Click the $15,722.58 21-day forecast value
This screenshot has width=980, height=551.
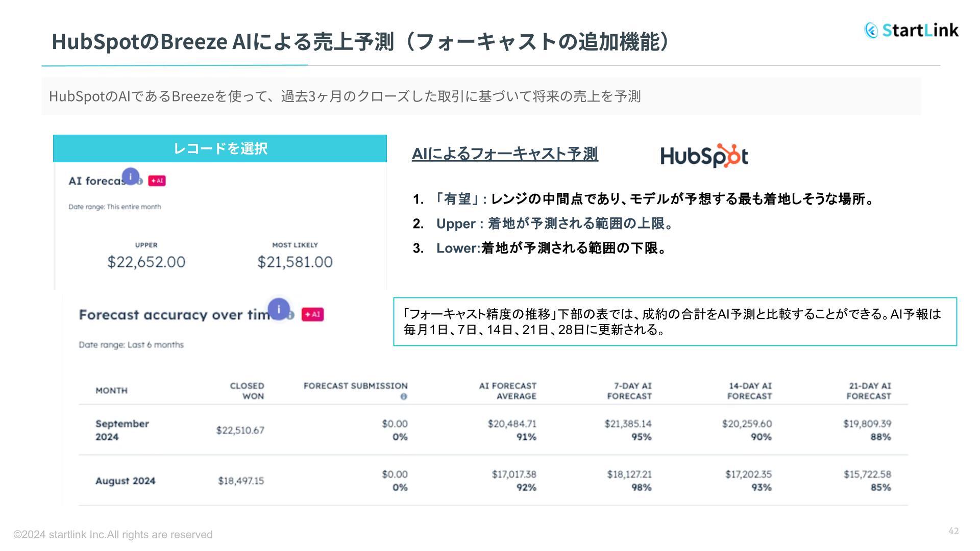tap(867, 474)
